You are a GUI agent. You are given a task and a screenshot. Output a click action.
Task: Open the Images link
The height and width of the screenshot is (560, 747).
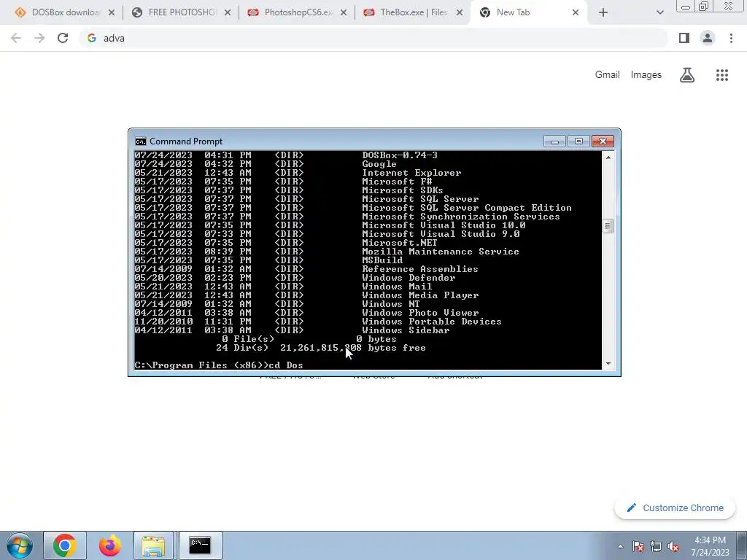(646, 75)
